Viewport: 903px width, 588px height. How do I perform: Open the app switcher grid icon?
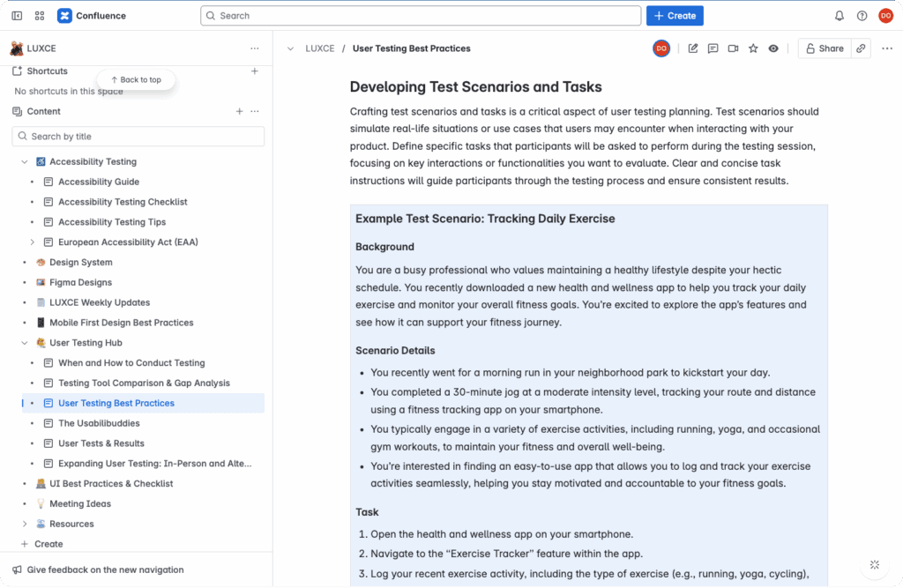[40, 16]
